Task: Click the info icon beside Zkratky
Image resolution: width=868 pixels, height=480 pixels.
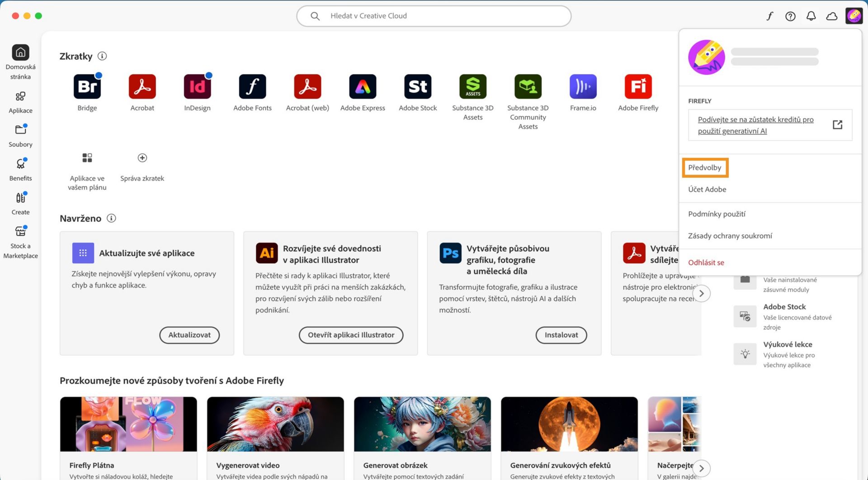Action: tap(102, 56)
